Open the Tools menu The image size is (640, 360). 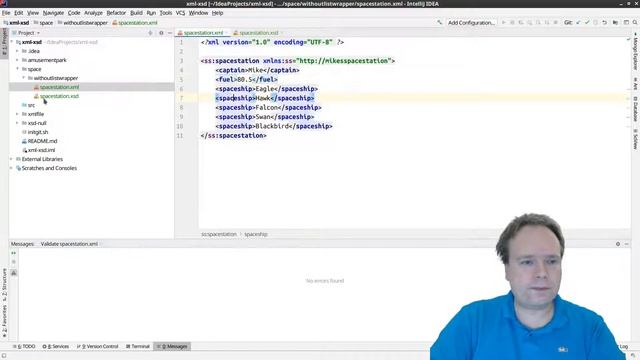click(x=165, y=13)
